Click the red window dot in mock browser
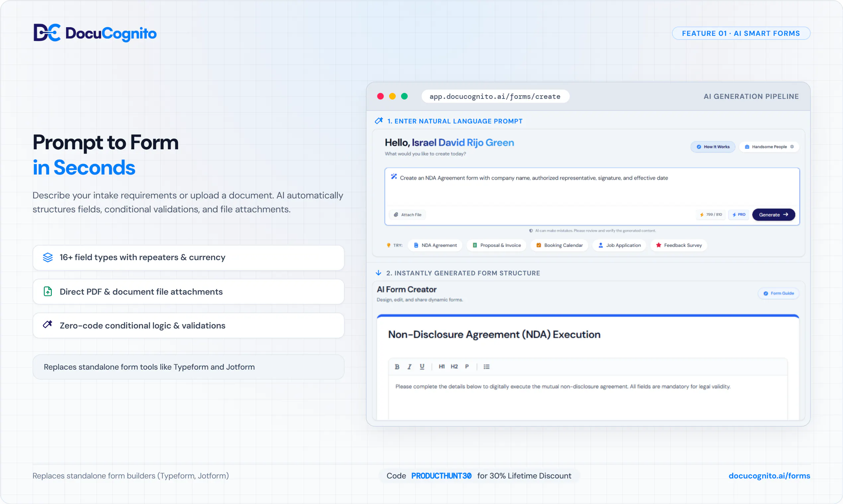 click(380, 97)
